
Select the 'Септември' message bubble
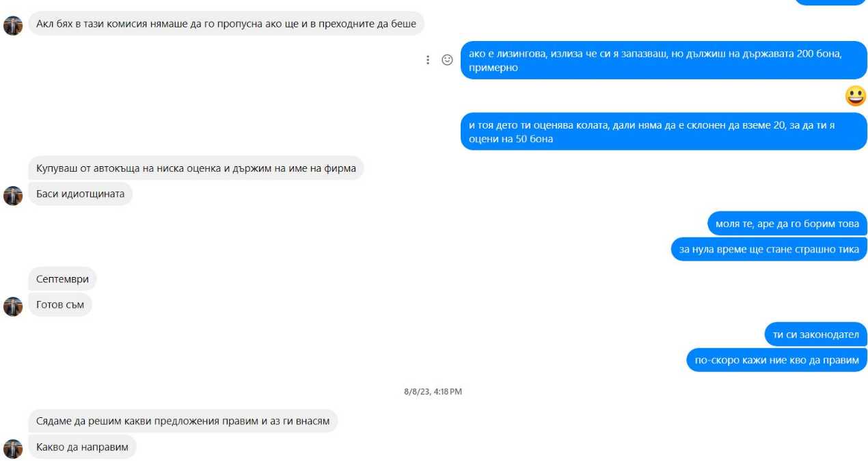click(x=63, y=279)
